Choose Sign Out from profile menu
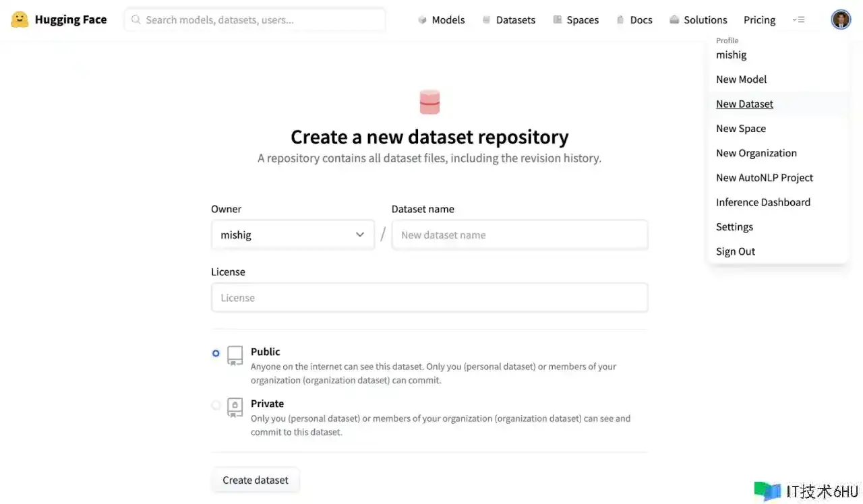This screenshot has width=863, height=504. tap(735, 251)
